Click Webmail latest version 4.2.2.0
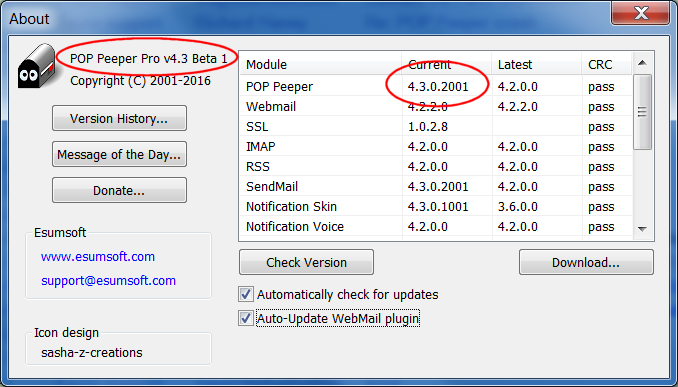The image size is (678, 387). pos(518,106)
